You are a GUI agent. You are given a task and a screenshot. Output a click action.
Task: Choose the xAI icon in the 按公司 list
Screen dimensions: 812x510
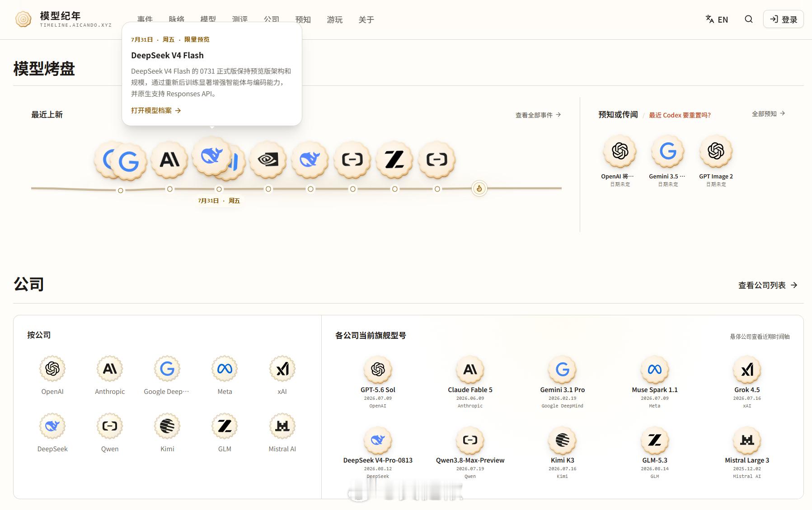coord(282,369)
